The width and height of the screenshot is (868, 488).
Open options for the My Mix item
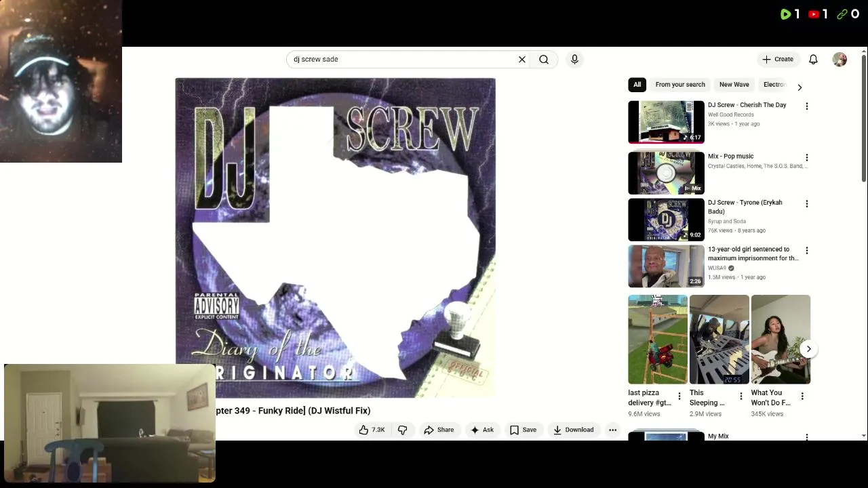pos(806,437)
